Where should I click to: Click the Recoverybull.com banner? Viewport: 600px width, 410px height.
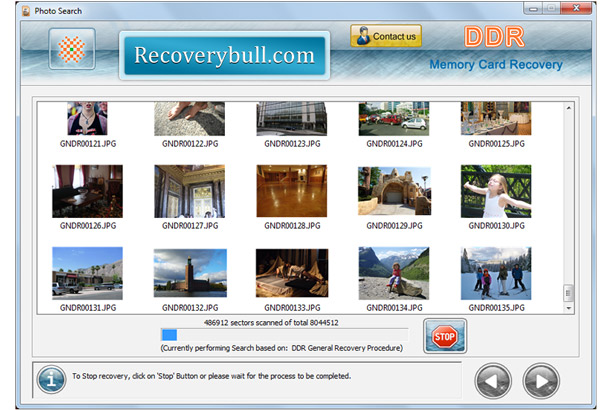coord(225,56)
